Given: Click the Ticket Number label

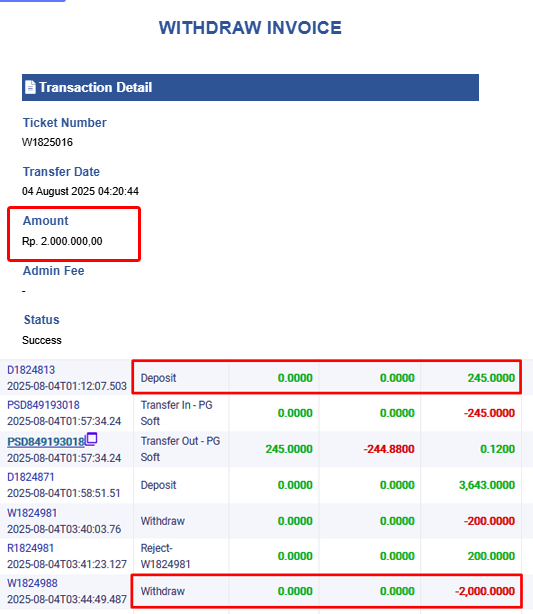Looking at the screenshot, I should pos(65,123).
